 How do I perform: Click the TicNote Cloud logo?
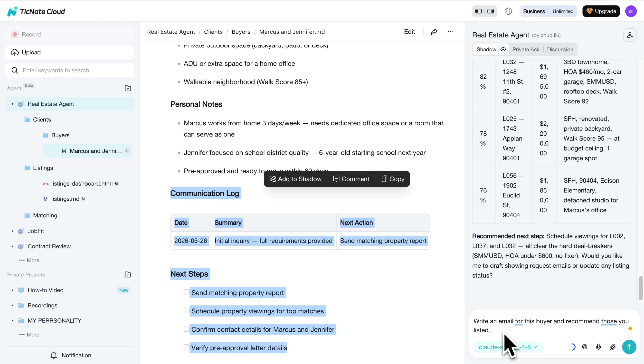tap(36, 11)
